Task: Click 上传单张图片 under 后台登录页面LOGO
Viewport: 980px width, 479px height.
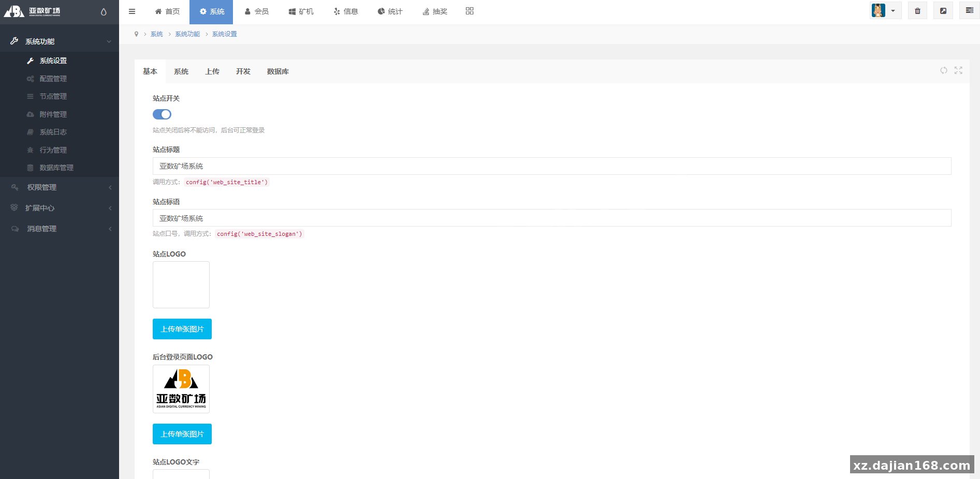Action: tap(182, 434)
